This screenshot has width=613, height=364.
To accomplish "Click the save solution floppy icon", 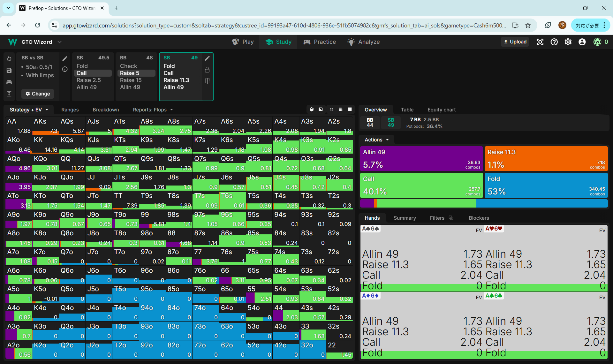I will click(x=9, y=70).
